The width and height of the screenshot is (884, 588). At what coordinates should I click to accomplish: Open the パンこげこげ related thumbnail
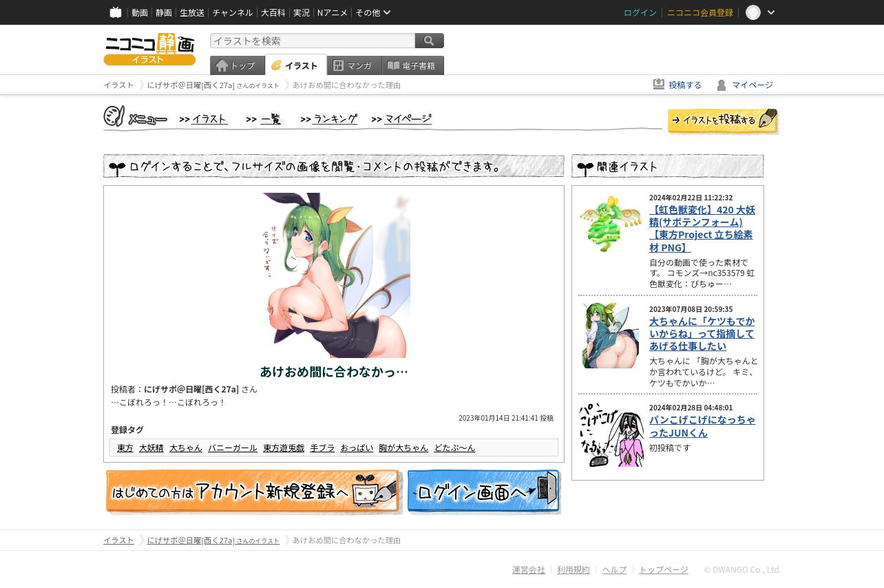point(611,434)
